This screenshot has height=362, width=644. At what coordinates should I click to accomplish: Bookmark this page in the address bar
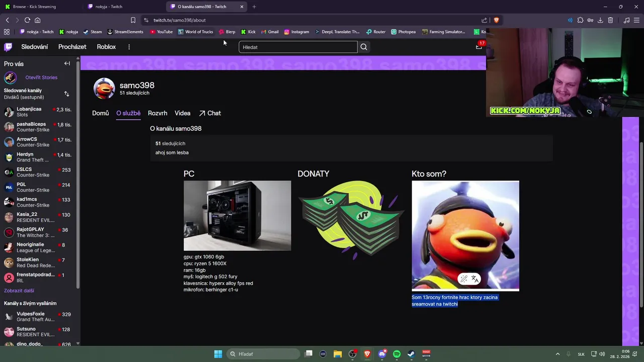[133, 20]
